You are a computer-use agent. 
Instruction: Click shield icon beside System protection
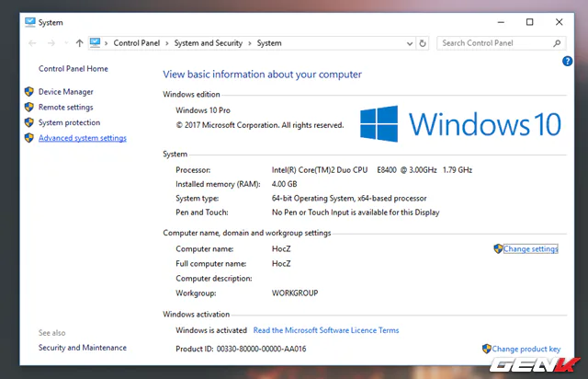29,122
